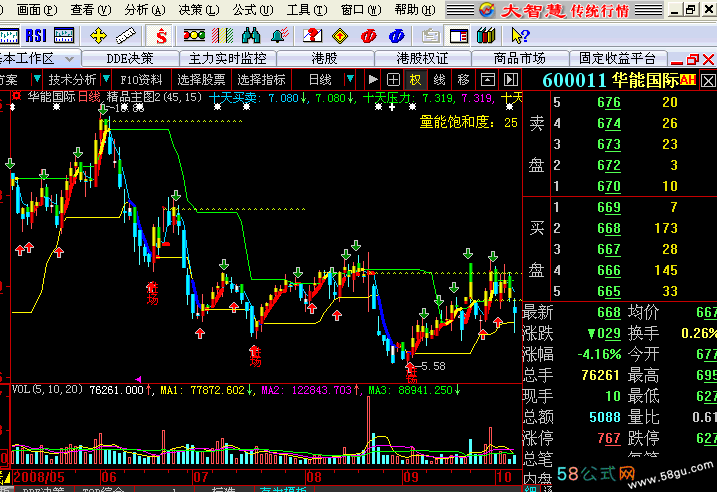Open the RSI indicator tool
Screen dimensions: 717x492
coord(36,36)
